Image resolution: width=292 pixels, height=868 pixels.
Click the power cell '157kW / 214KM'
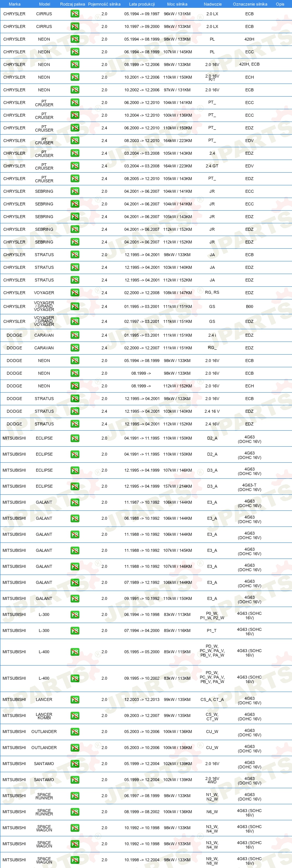(177, 486)
